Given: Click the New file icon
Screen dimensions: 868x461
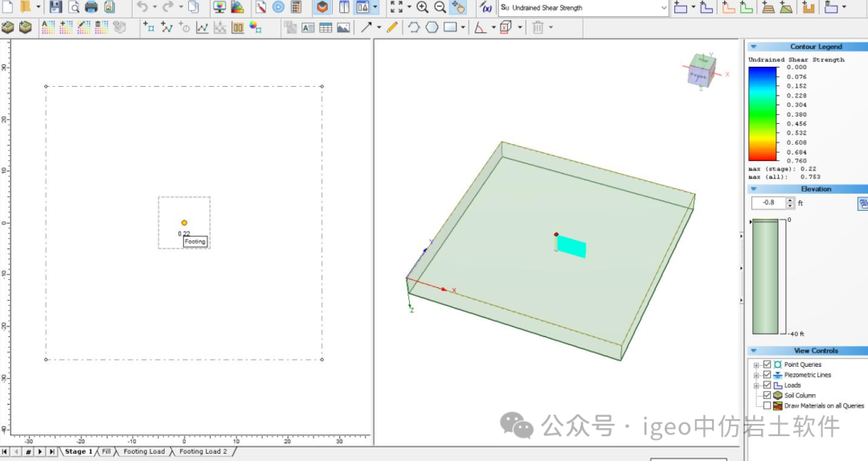Looking at the screenshot, I should (x=7, y=6).
